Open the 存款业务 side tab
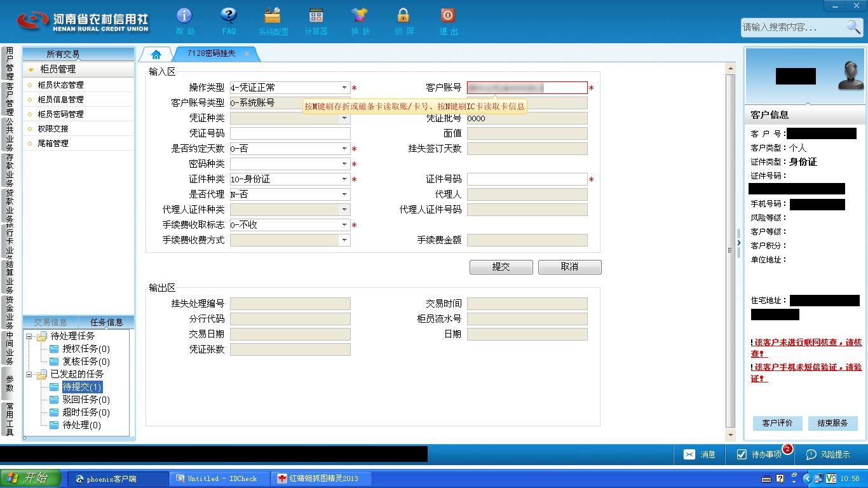The height and width of the screenshot is (488, 868). [10, 170]
